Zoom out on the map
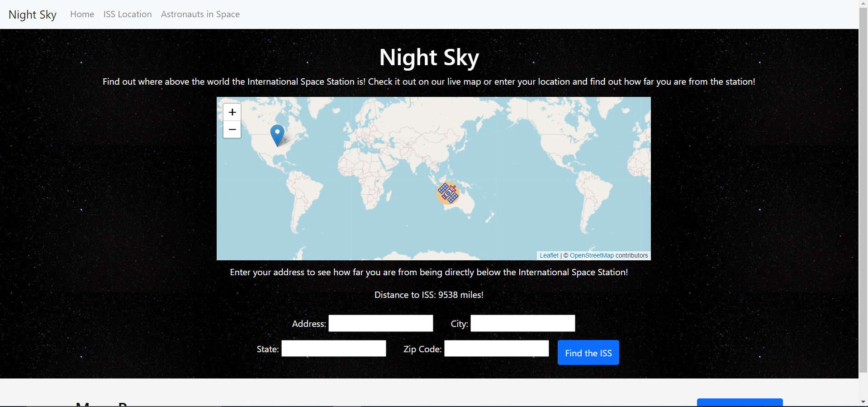868x407 pixels. [232, 129]
